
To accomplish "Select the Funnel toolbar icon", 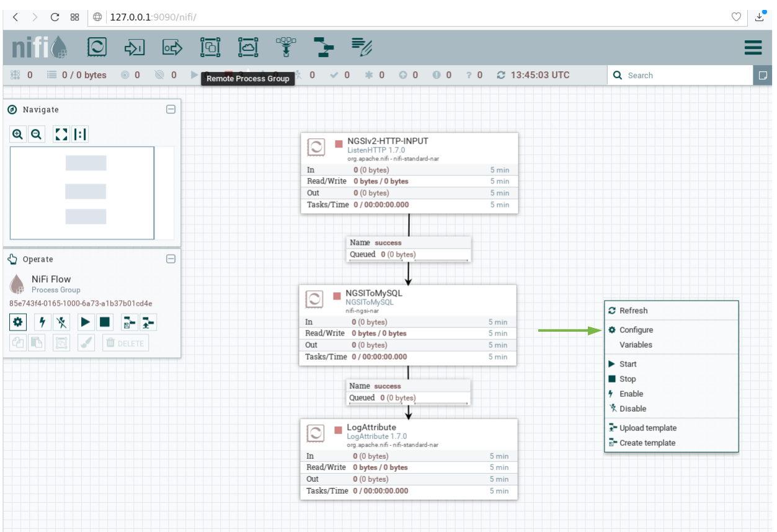I will 286,47.
